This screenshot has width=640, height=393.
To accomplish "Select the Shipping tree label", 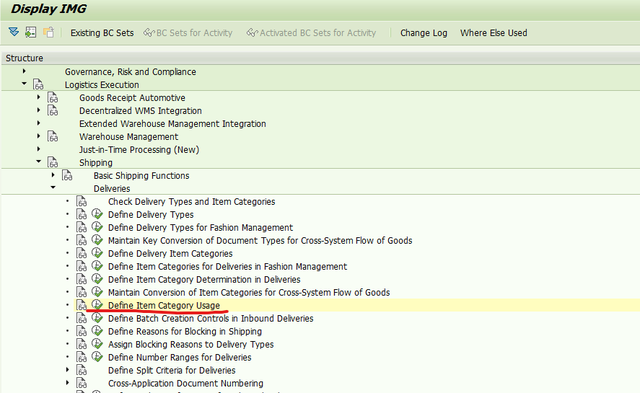I will (x=96, y=163).
